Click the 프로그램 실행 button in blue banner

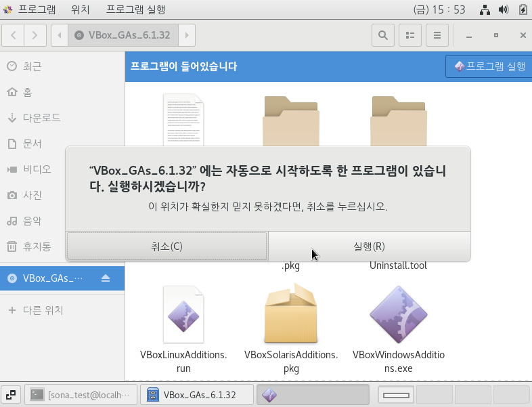[489, 66]
